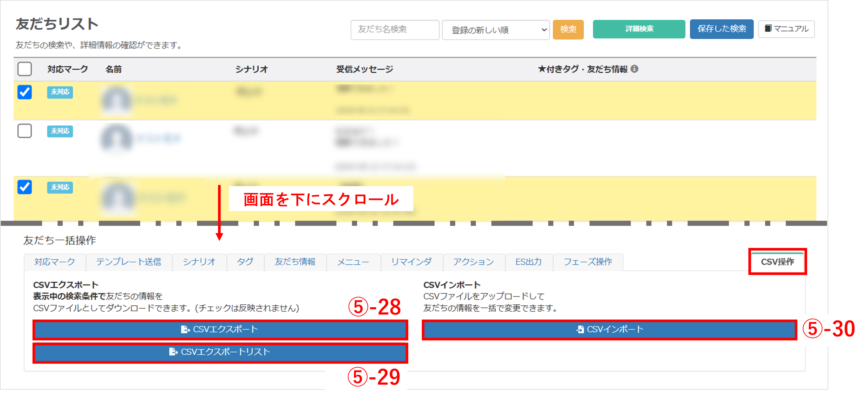868x403 pixels.
Task: Select the テンプレート送信 tab
Action: coord(129,262)
